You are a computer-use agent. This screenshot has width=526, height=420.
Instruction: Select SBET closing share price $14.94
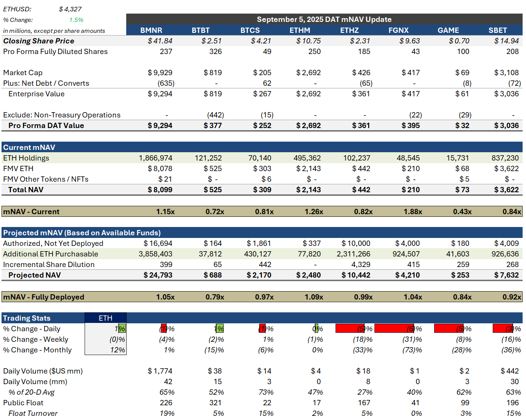(506, 41)
